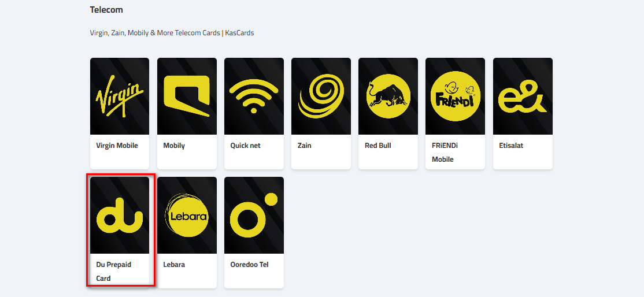
Task: Choose the FRiENDi Mobile logo
Action: click(455, 96)
